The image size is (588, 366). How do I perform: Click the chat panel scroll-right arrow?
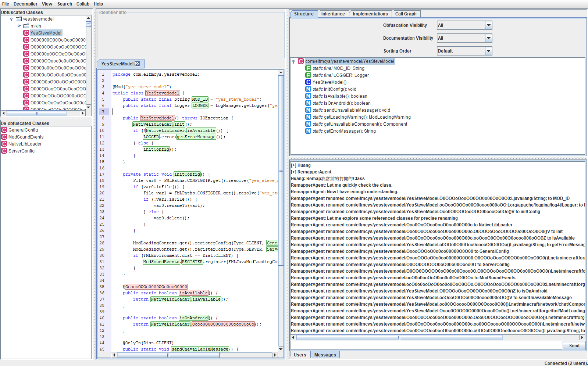pos(582,337)
